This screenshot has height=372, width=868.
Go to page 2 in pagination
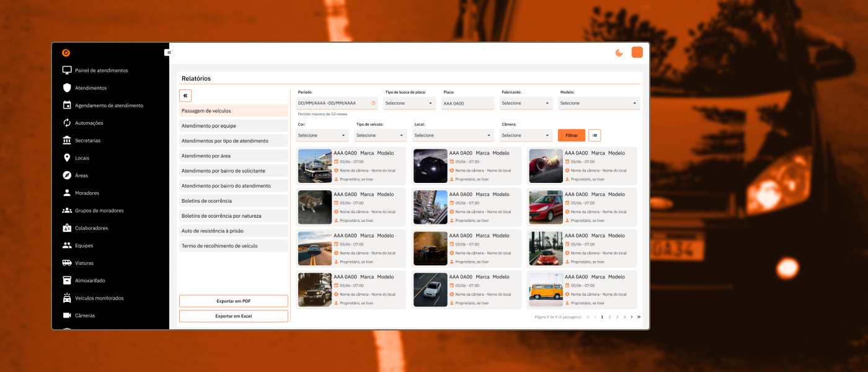click(609, 317)
